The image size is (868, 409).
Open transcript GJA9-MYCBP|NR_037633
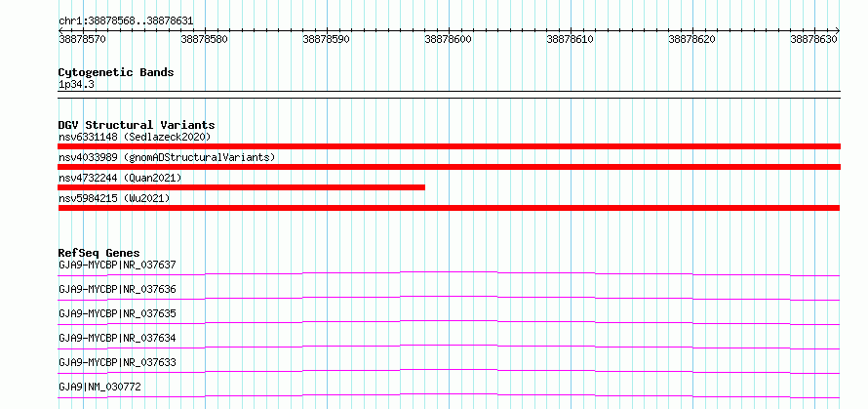point(117,362)
